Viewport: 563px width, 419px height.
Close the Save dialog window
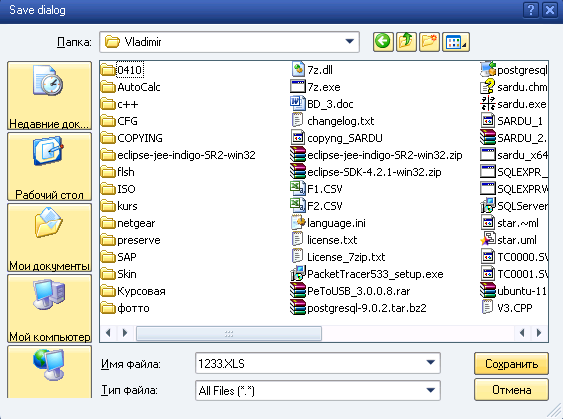pos(550,10)
